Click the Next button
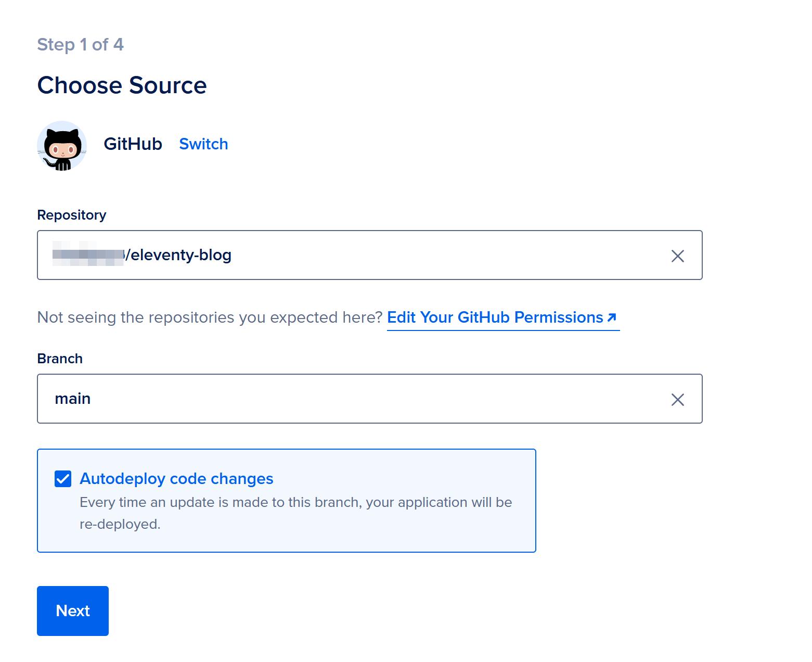 73,611
